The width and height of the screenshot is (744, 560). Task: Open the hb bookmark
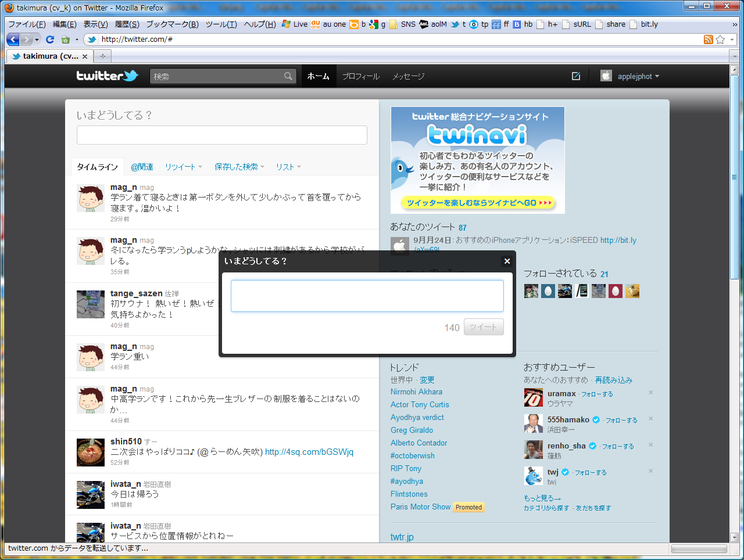(522, 24)
